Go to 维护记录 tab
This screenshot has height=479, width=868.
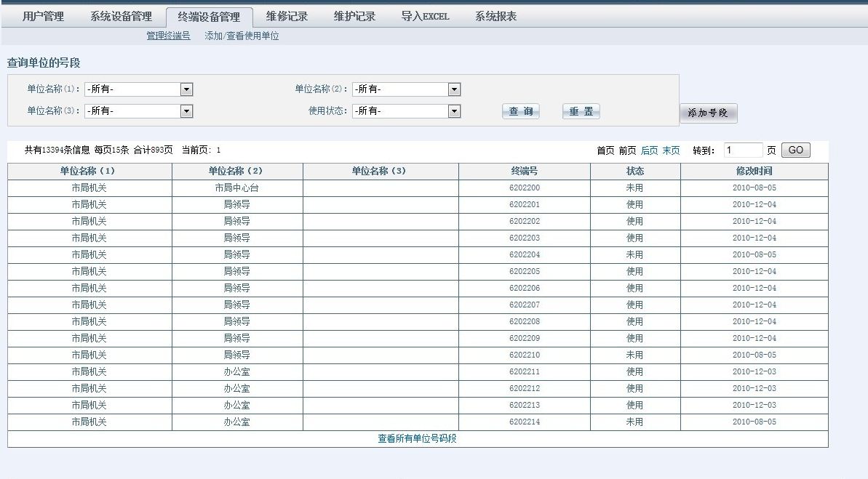click(354, 17)
